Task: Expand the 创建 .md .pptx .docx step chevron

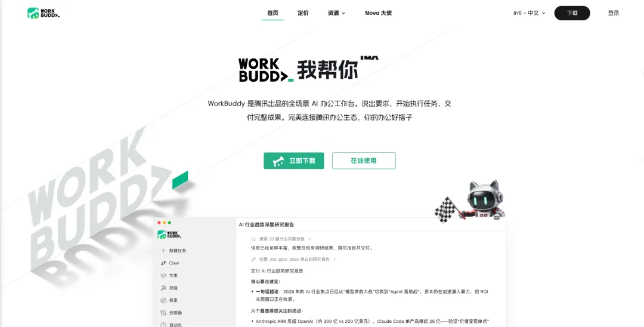Action: point(335,259)
